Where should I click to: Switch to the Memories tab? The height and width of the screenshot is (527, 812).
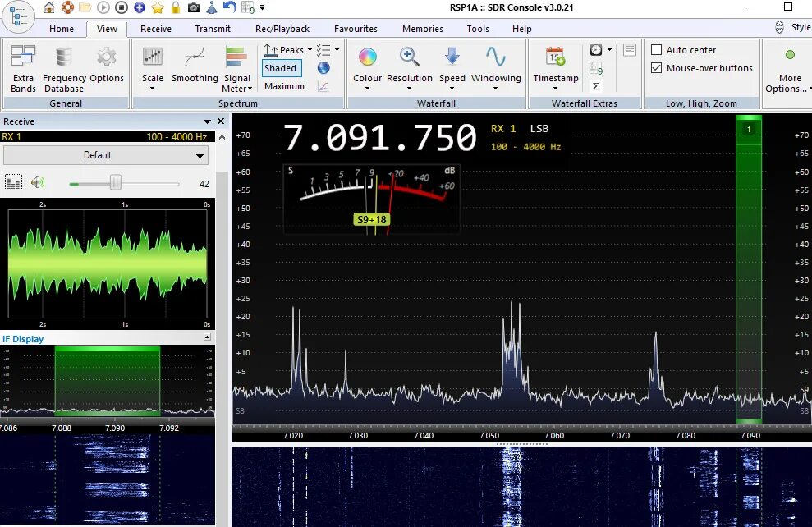[423, 29]
